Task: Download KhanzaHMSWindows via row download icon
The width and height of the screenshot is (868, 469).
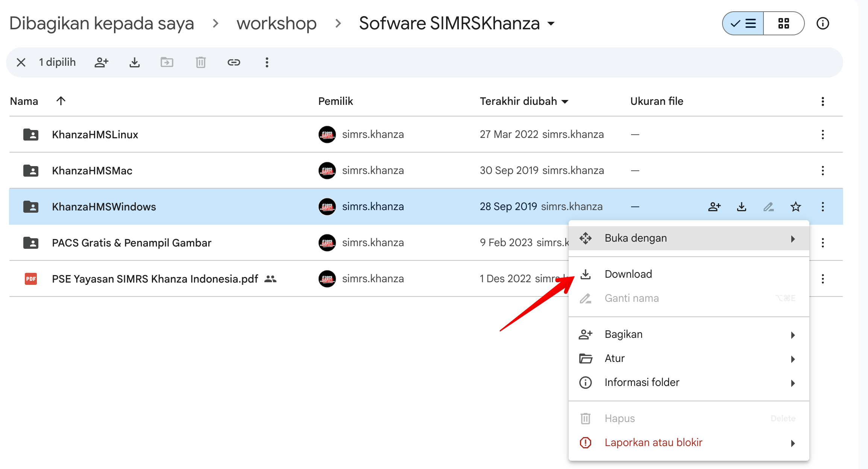Action: pos(742,207)
